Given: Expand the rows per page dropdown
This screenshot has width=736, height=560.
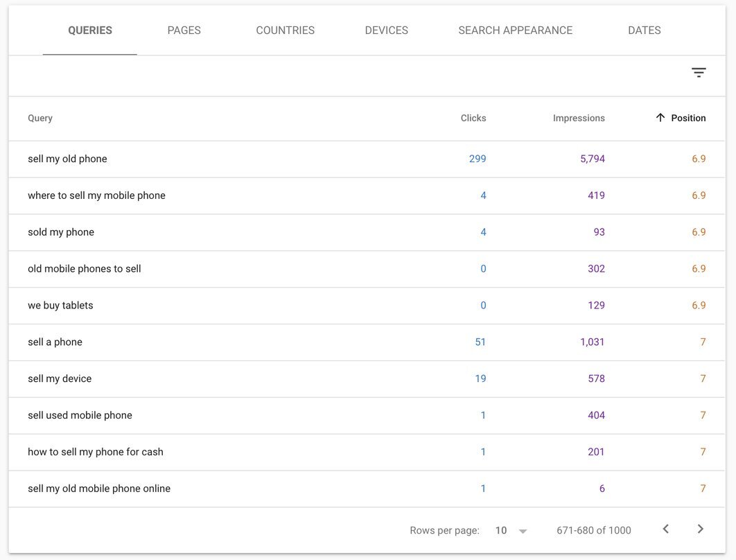Looking at the screenshot, I should pyautogui.click(x=511, y=530).
